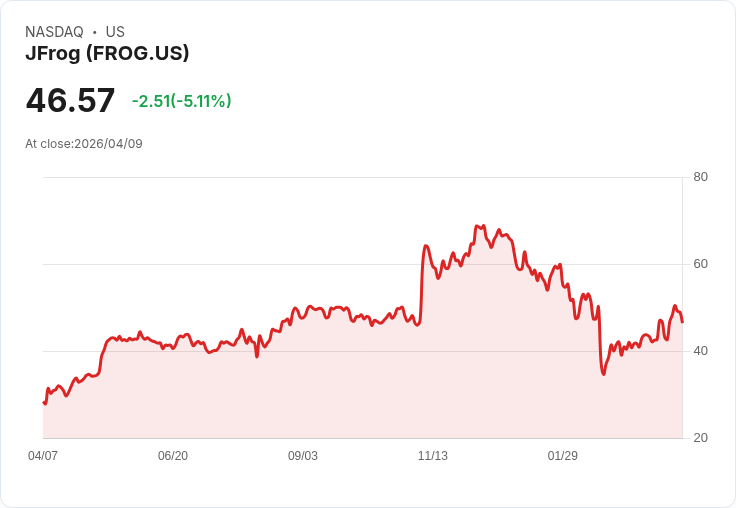736x508 pixels.
Task: Click the chart line's highest peak
Action: click(483, 226)
